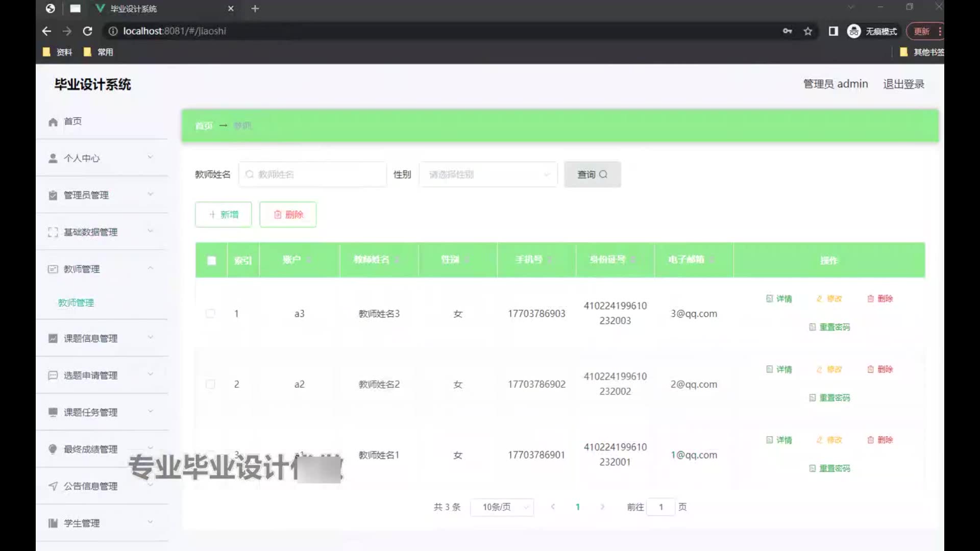The width and height of the screenshot is (980, 551).
Task: Focus the 教师姓名 search input
Action: point(312,174)
